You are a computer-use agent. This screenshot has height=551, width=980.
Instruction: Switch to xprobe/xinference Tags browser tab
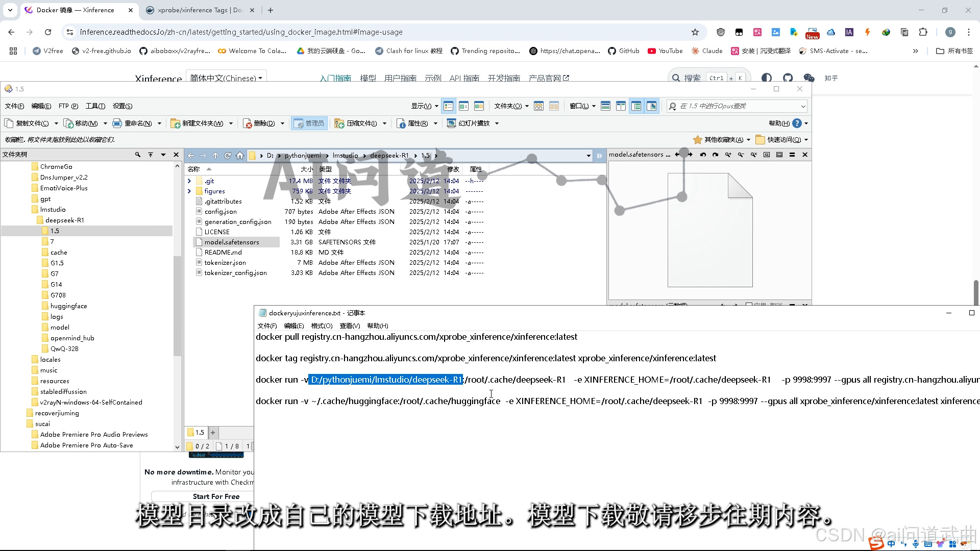(199, 10)
